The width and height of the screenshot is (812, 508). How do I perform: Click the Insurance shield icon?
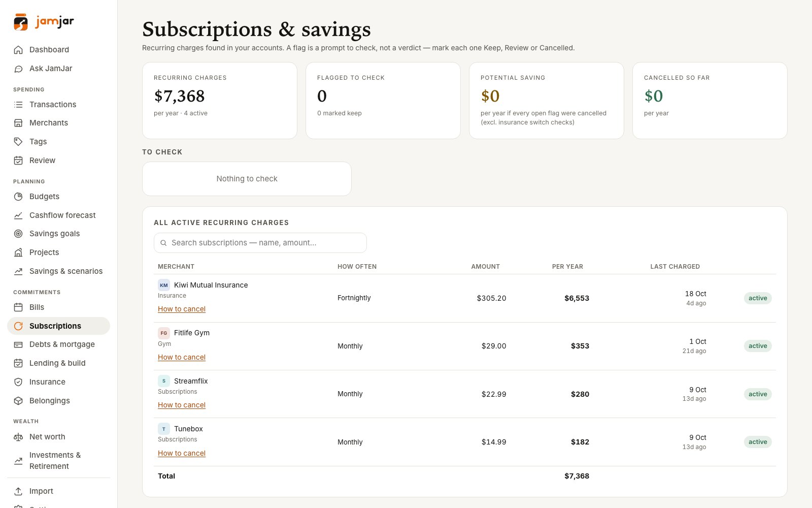coord(18,382)
